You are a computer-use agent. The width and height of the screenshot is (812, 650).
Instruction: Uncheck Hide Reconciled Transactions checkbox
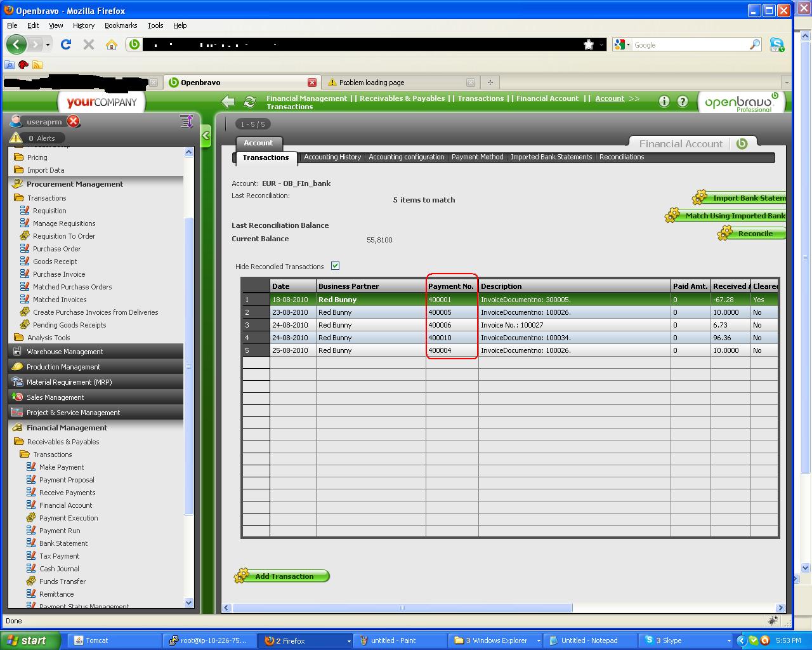336,266
